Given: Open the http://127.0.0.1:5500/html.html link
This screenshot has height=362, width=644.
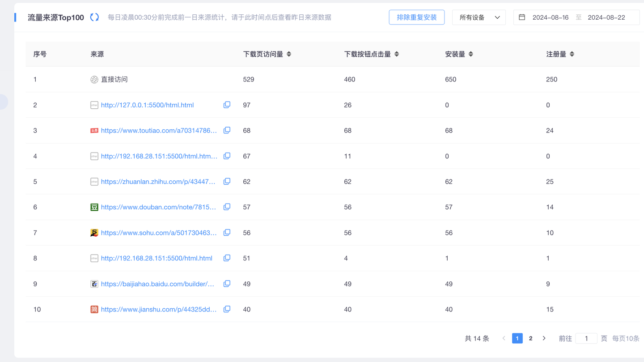Looking at the screenshot, I should coord(147,105).
